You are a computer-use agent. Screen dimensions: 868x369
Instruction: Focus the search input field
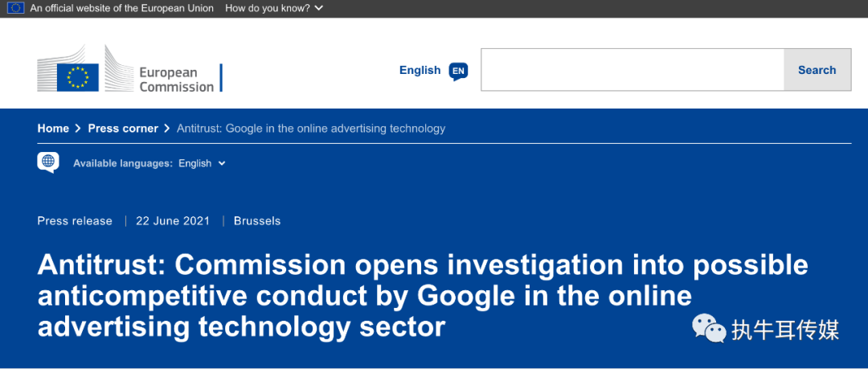(x=633, y=70)
